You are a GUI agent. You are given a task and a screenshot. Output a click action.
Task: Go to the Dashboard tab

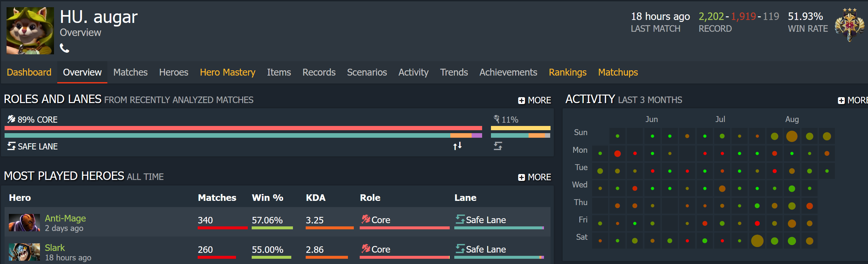pyautogui.click(x=29, y=72)
